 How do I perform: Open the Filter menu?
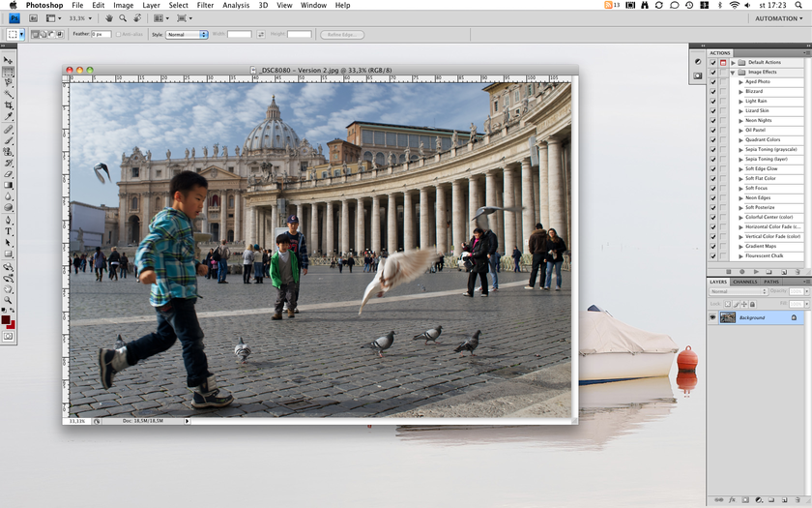205,5
